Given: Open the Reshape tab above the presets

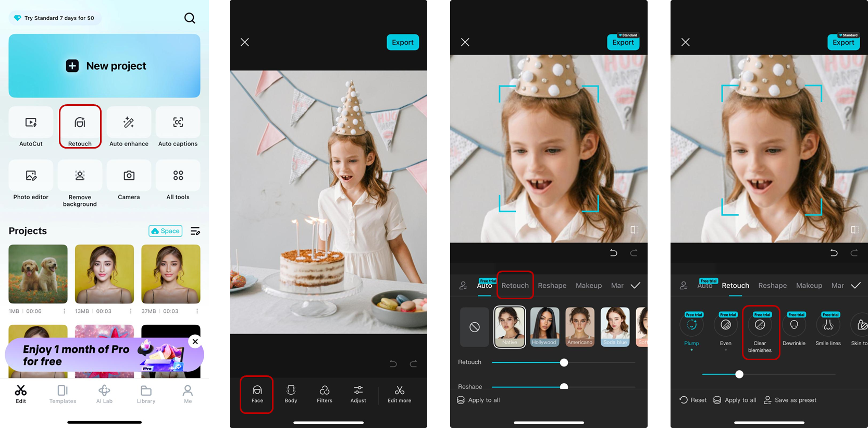Looking at the screenshot, I should [552, 285].
